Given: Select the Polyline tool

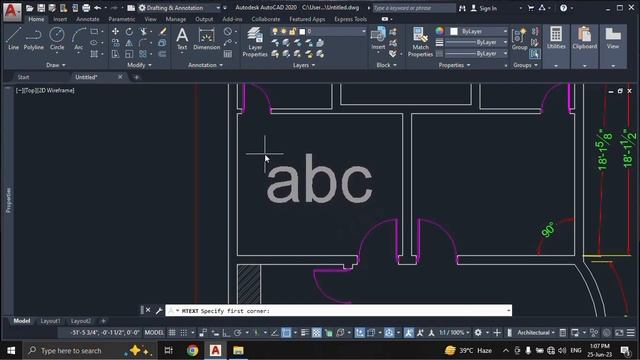Looking at the screenshot, I should pos(33,39).
